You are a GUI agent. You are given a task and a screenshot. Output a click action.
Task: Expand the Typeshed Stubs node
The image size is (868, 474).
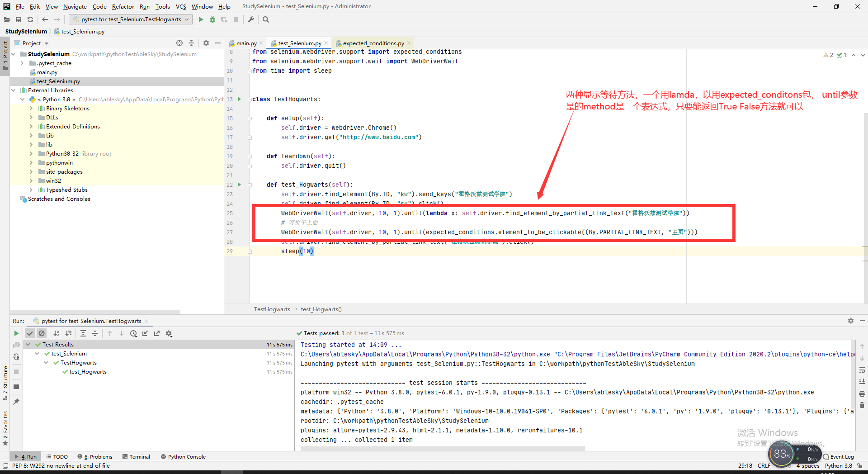pyautogui.click(x=31, y=190)
